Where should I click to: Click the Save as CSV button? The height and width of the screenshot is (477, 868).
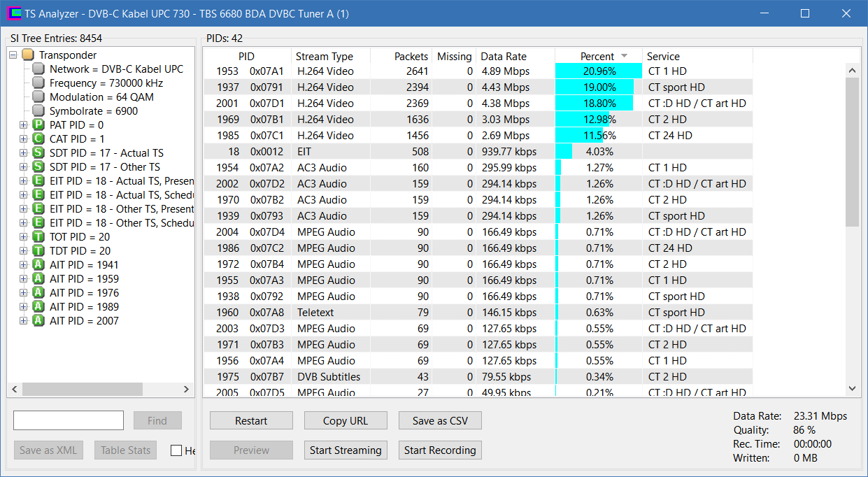(440, 420)
